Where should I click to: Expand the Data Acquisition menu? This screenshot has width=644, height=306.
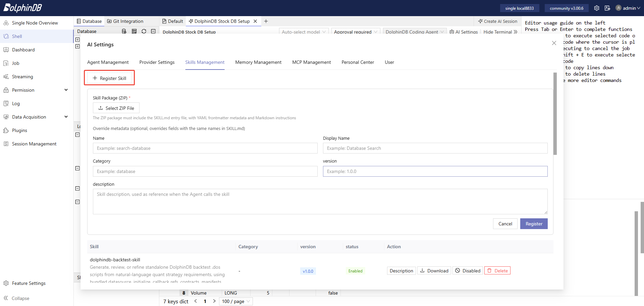pos(37,117)
